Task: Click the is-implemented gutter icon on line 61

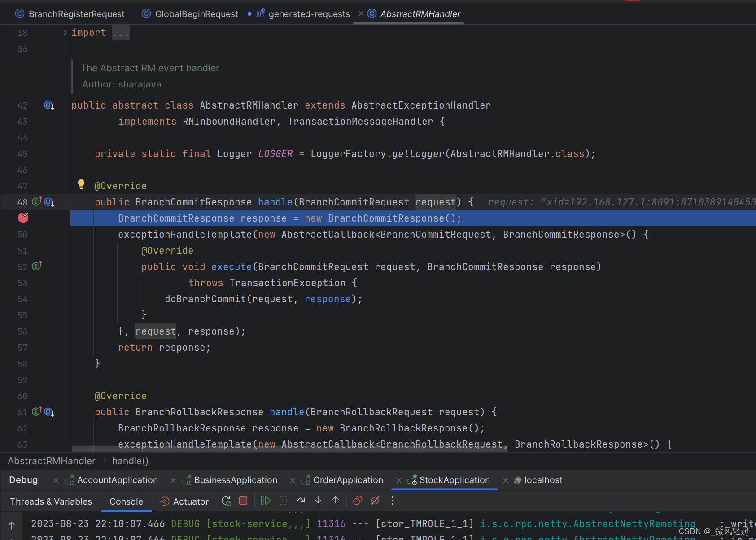Action: click(49, 412)
